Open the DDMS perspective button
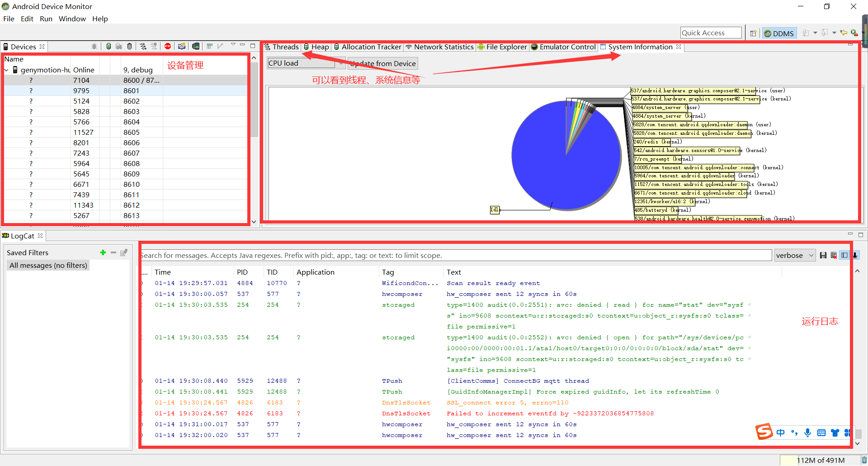 click(x=778, y=33)
